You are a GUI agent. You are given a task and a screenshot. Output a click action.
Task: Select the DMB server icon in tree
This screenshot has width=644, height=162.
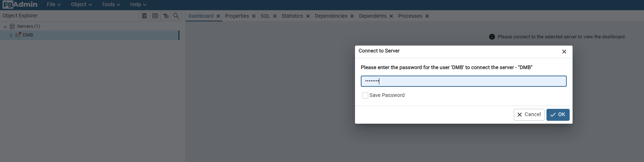click(18, 35)
